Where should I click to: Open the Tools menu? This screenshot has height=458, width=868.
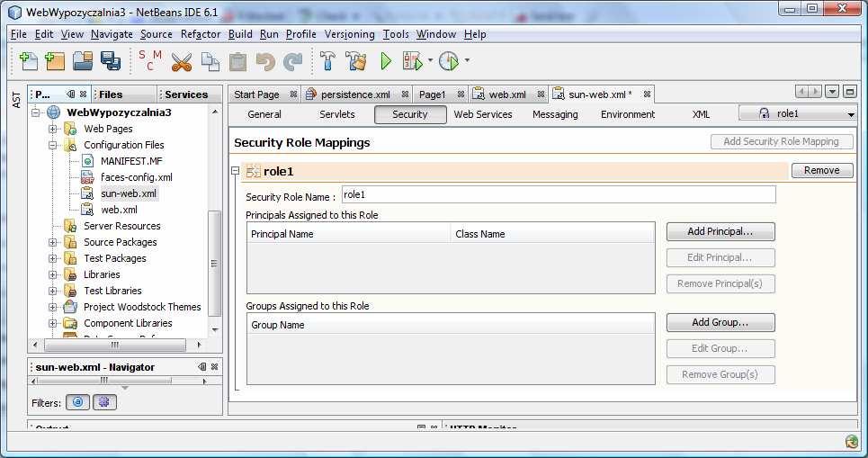coord(396,34)
